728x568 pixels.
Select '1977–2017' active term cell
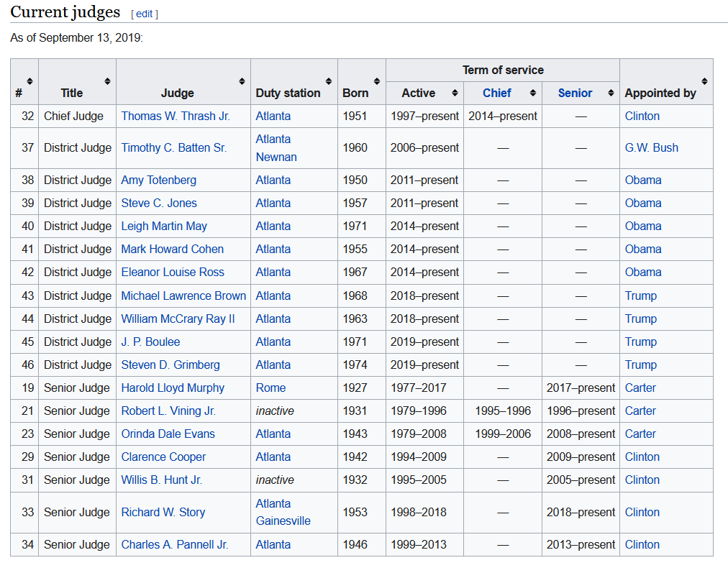coord(419,388)
